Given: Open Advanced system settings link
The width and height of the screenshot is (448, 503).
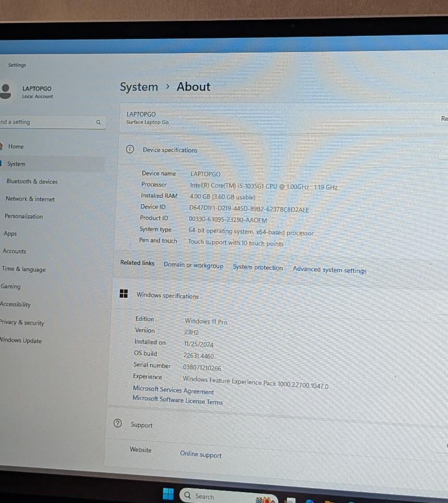Looking at the screenshot, I should 329,270.
